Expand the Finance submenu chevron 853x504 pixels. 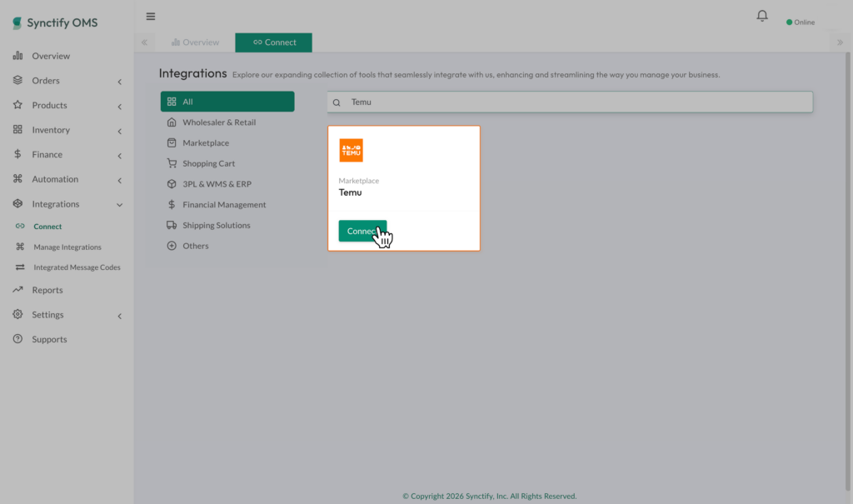[120, 156]
